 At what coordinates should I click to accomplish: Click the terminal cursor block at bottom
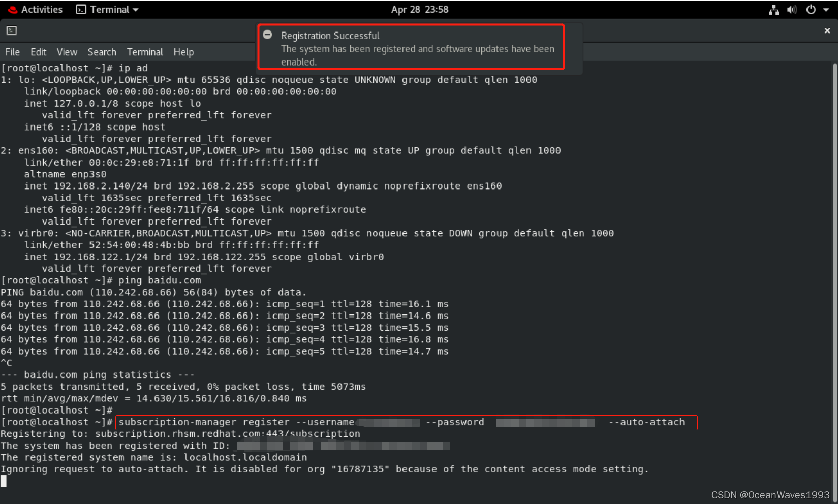4,481
